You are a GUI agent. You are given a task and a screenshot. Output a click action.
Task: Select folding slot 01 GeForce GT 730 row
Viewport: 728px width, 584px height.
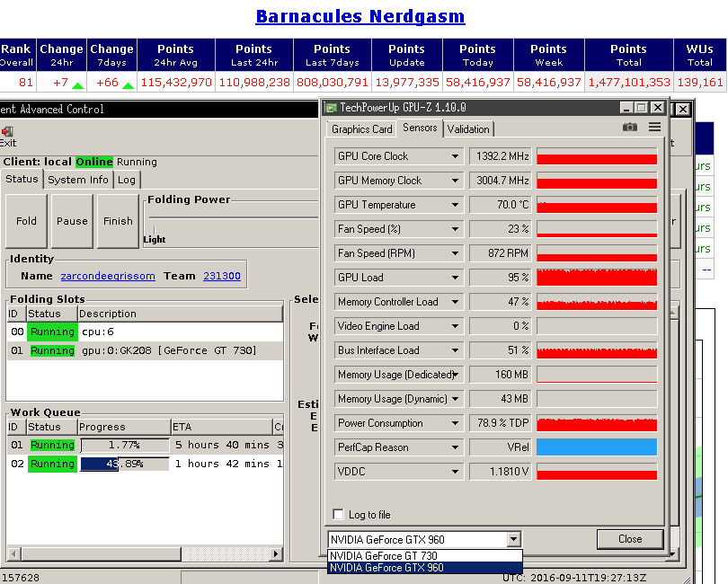pyautogui.click(x=145, y=350)
